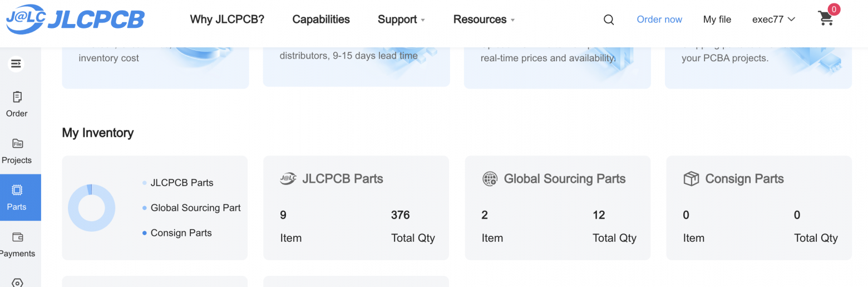Click the card mentioning inventory cost

click(155, 68)
